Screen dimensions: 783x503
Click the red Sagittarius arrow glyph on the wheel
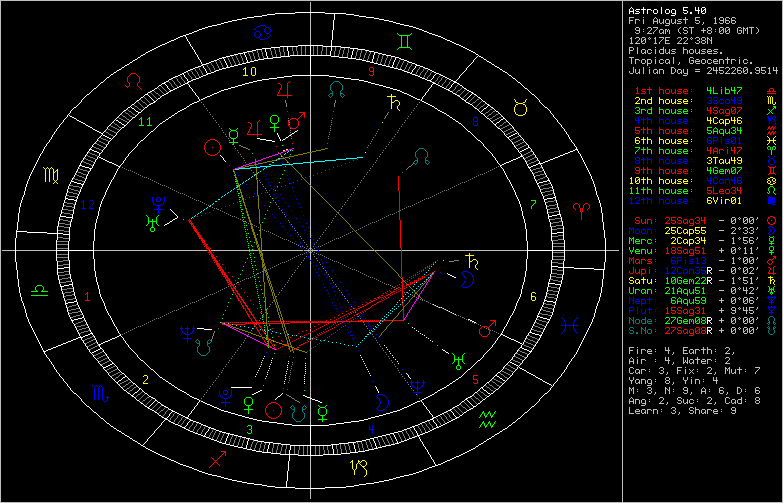pos(217,459)
